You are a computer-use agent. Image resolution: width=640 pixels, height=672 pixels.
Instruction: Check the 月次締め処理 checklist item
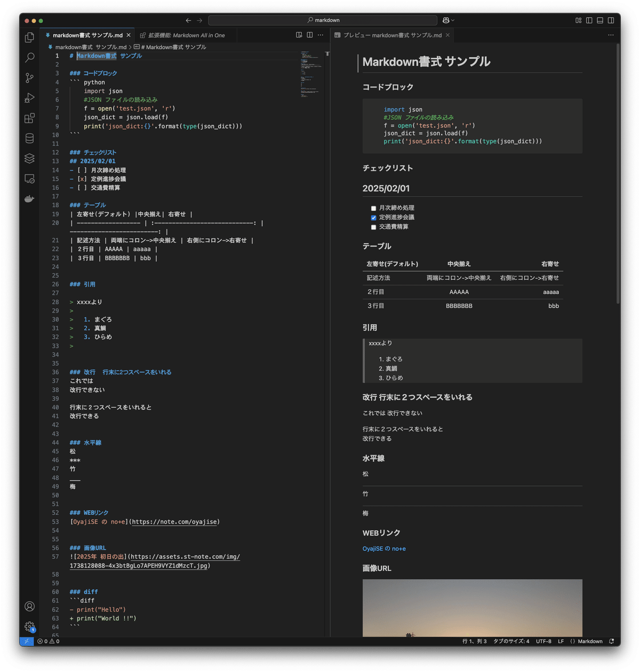coord(373,208)
